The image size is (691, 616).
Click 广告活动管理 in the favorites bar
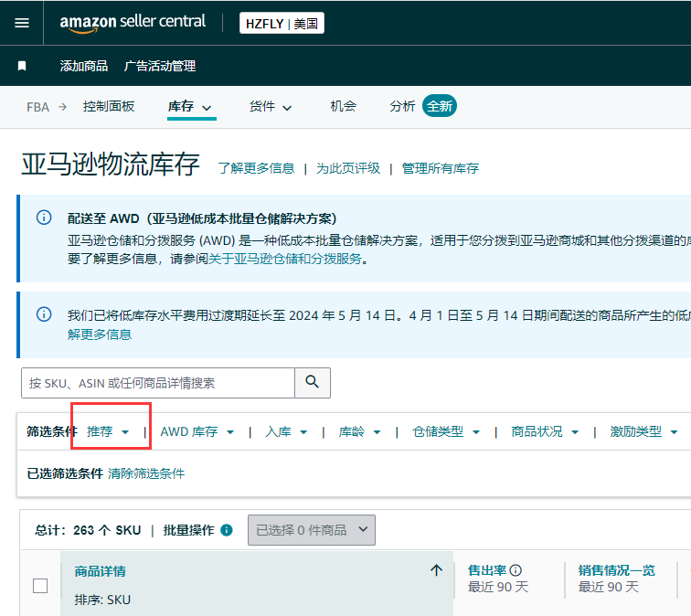(160, 66)
